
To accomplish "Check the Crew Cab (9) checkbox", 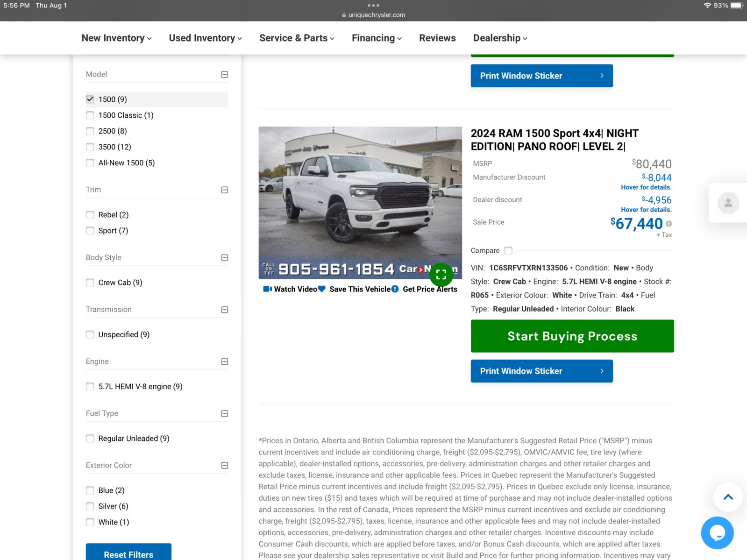I will [x=90, y=283].
